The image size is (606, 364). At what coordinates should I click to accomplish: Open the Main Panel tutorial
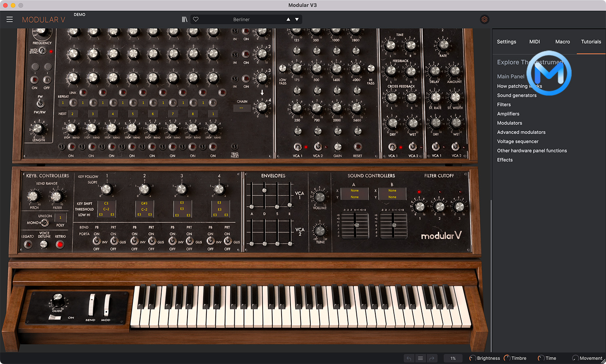coord(511,76)
